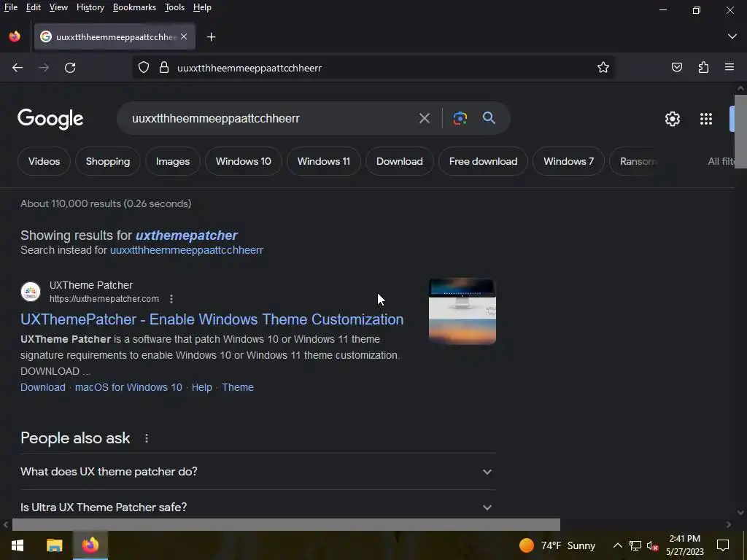Select the Download filter chip
Image resolution: width=747 pixels, height=560 pixels.
tap(399, 161)
